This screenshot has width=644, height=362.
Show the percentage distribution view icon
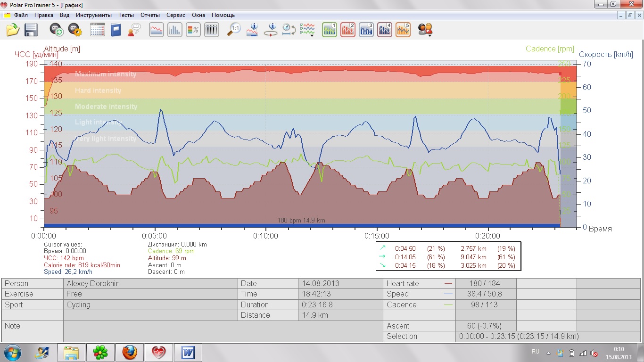(193, 30)
